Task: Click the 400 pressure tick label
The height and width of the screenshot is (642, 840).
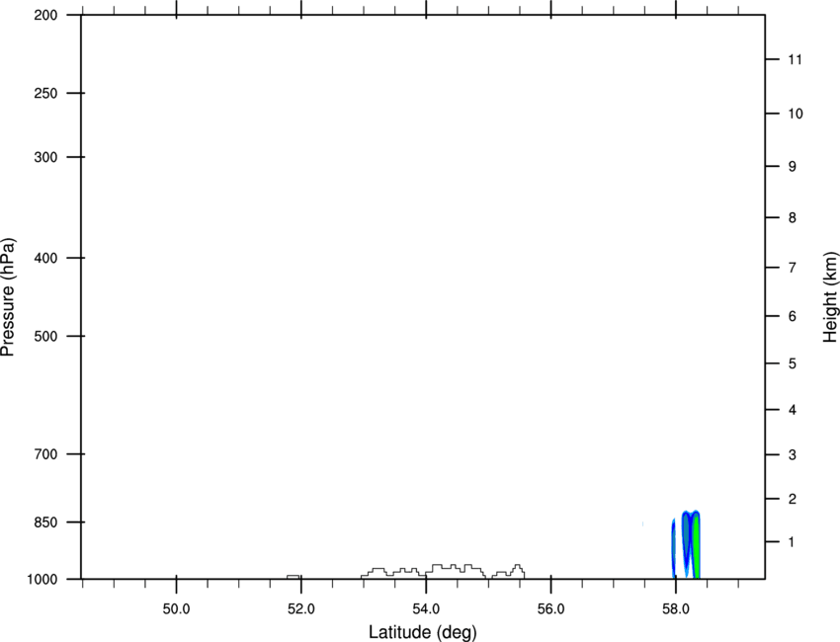Action: pos(45,258)
